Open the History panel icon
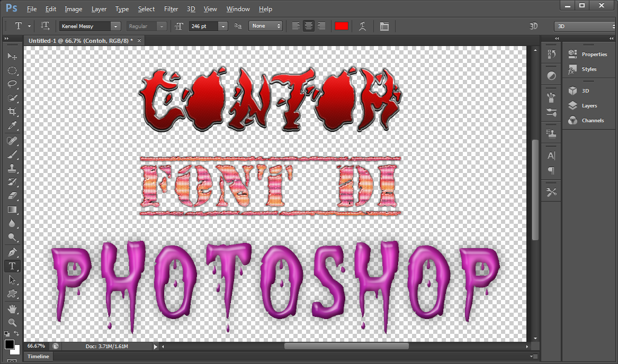Viewport: 618px width, 364px height. pos(551,54)
